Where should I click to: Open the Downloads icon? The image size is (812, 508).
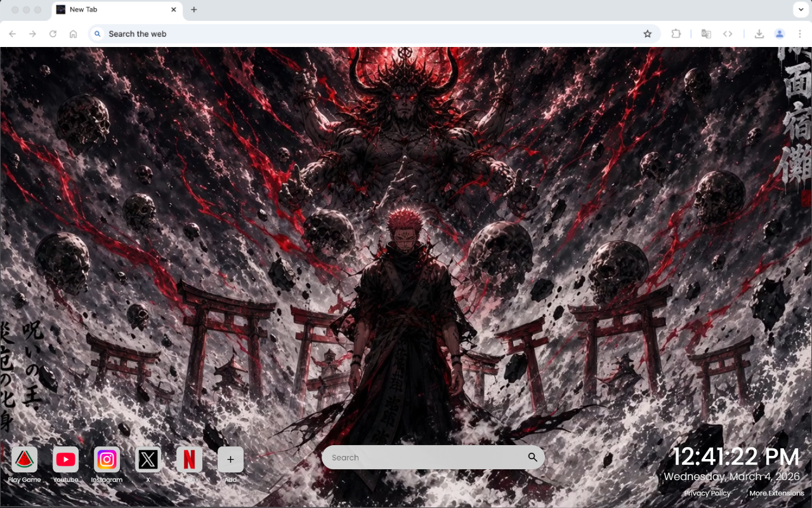tap(759, 34)
